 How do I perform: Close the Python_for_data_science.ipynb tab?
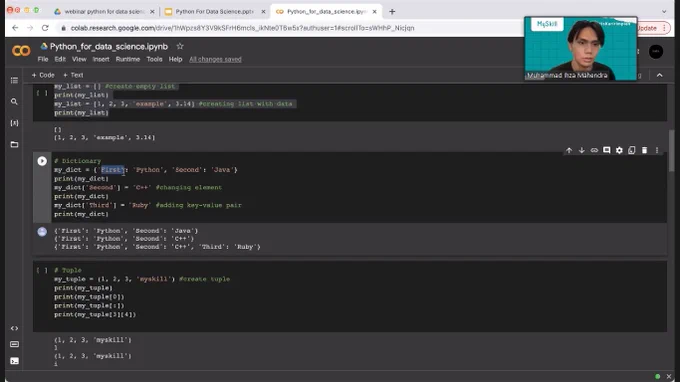(375, 12)
